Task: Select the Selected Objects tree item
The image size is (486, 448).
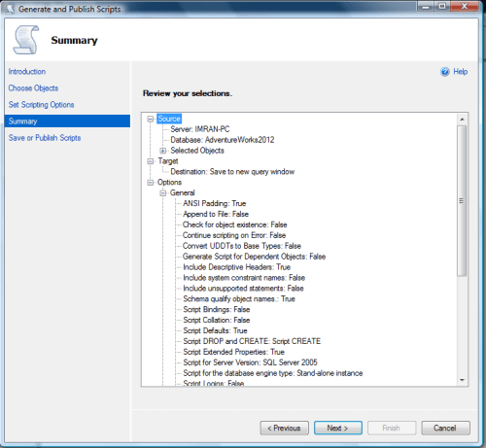Action: (197, 151)
